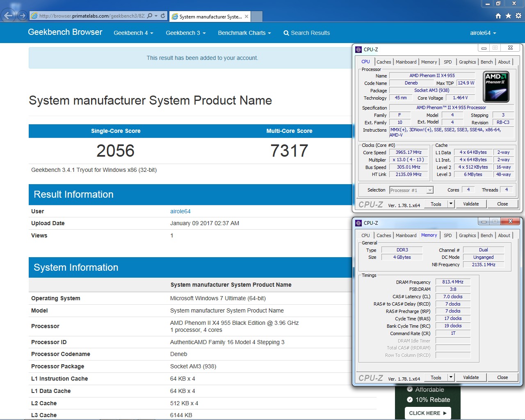Switch to Mainboard tab in top CPU-Z window
The width and height of the screenshot is (525, 420).
(x=406, y=62)
